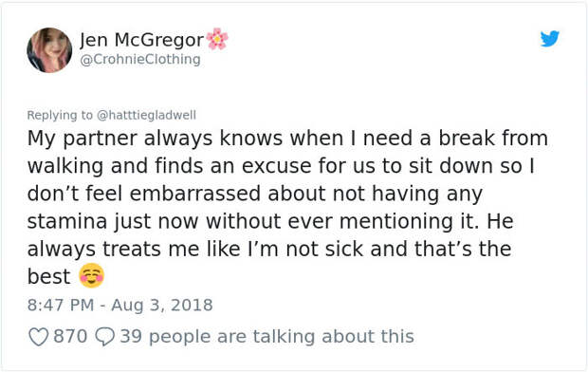Visit the @CrohnieClothing handle
588x372 pixels.
coord(140,59)
